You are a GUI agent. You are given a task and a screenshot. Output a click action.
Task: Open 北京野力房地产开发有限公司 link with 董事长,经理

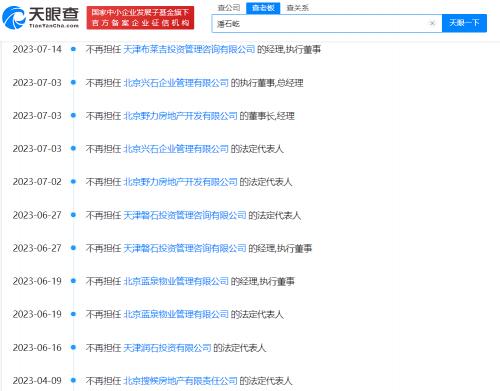[180, 116]
